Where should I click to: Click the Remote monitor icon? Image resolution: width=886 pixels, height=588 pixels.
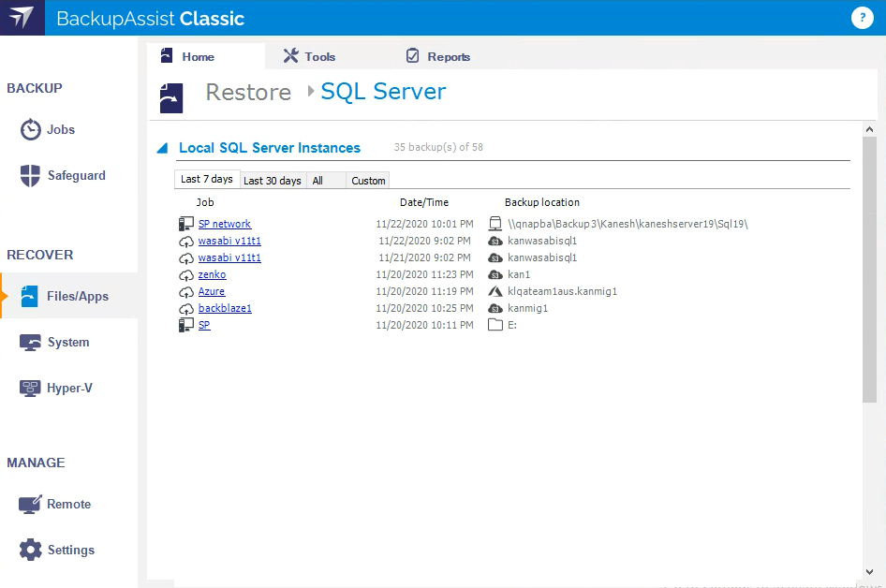coord(30,504)
